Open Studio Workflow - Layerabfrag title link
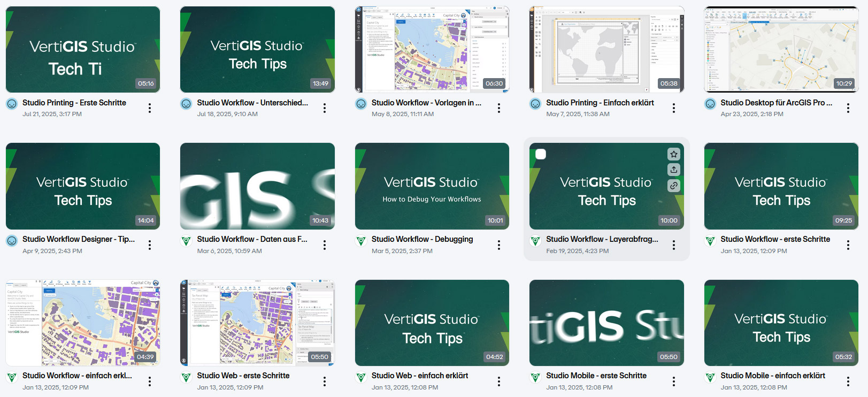This screenshot has height=397, width=868. [602, 239]
